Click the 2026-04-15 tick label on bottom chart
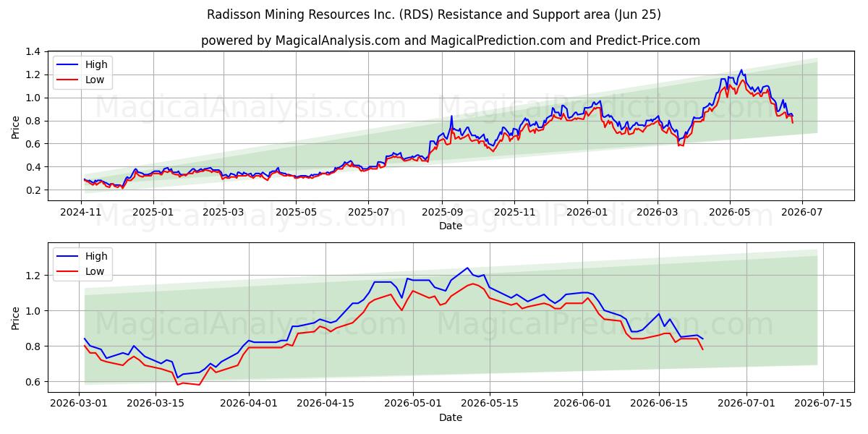868x434 pixels. 325,404
